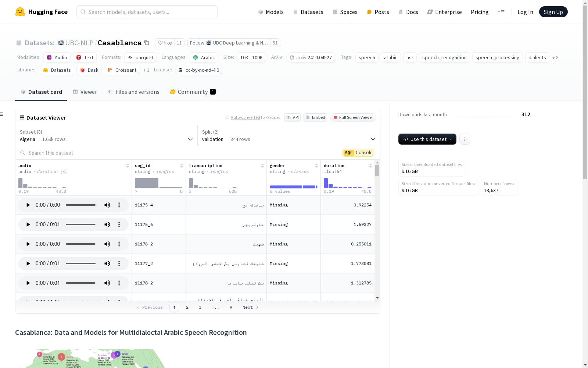Open the Pricing page
The height and width of the screenshot is (368, 588).
pos(480,12)
